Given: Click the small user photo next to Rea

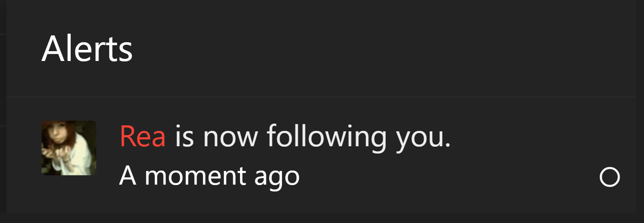Looking at the screenshot, I should pyautogui.click(x=69, y=148).
